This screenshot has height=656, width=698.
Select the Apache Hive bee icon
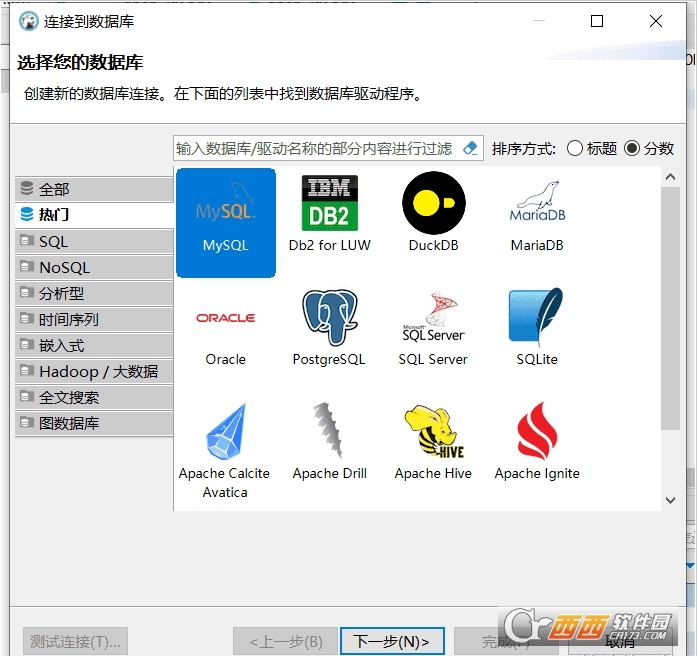434,431
